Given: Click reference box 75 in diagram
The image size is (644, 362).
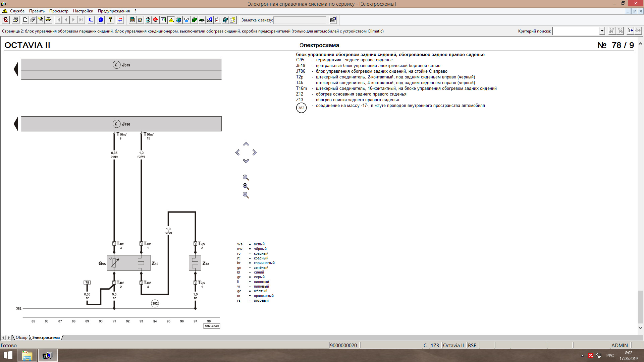Looking at the screenshot, I should (x=87, y=283).
